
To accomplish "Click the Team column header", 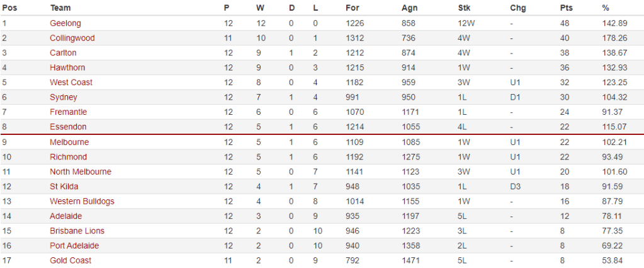I will tap(60, 8).
